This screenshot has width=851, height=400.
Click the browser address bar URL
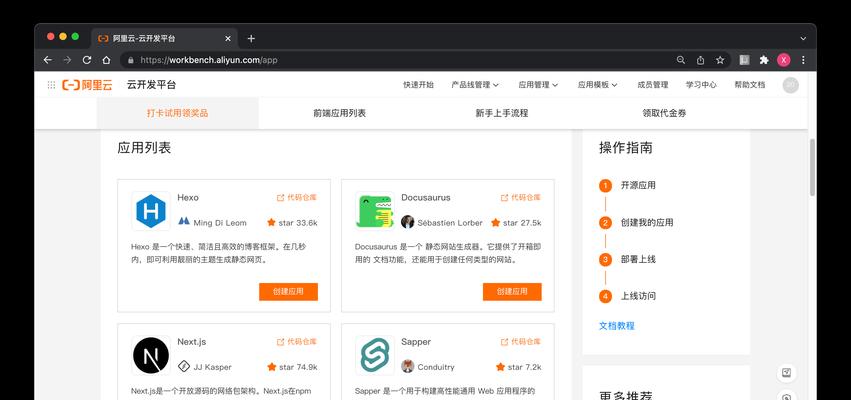[209, 60]
